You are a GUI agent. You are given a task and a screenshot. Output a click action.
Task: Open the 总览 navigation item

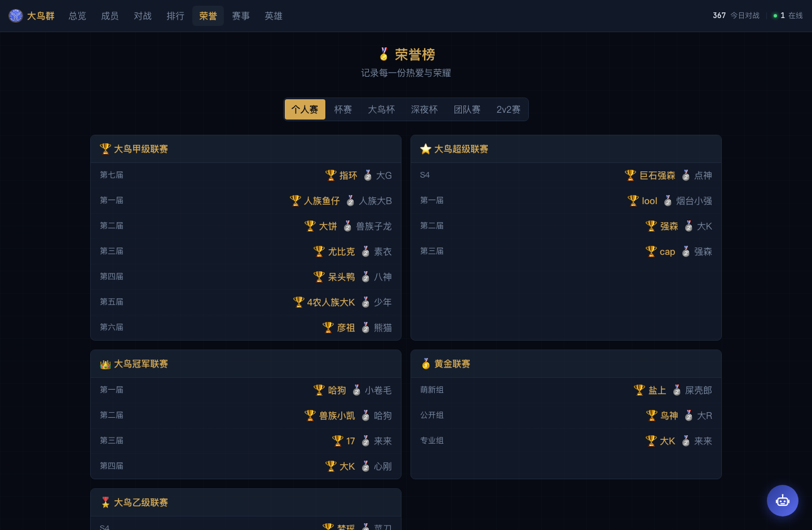[x=77, y=16]
